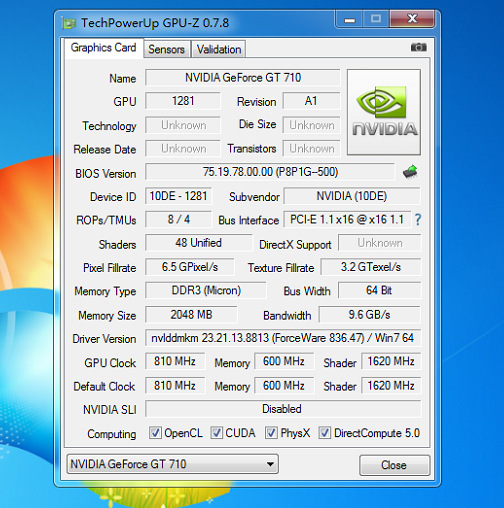Click the Default Clock row Shader 1620 MHz
The width and height of the screenshot is (504, 508).
point(391,386)
